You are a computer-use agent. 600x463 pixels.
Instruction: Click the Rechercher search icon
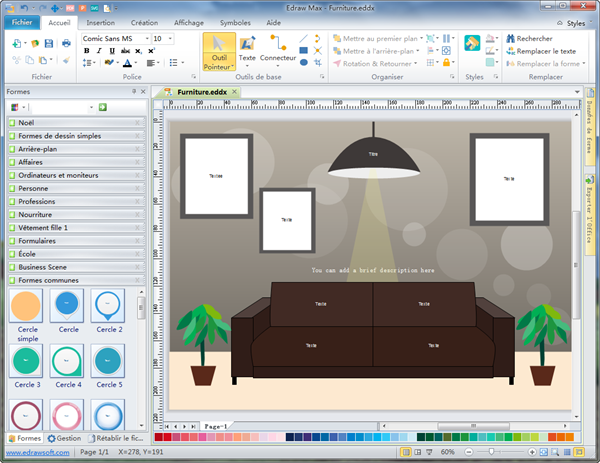(510, 38)
